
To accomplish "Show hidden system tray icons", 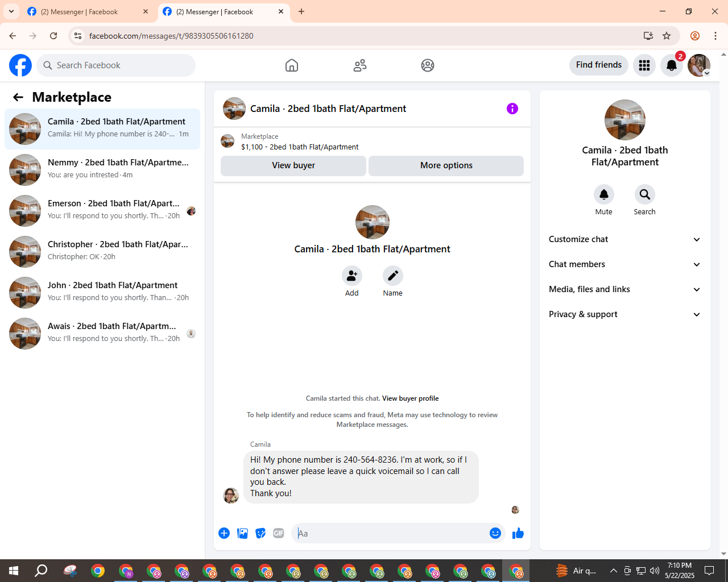I will 613,571.
